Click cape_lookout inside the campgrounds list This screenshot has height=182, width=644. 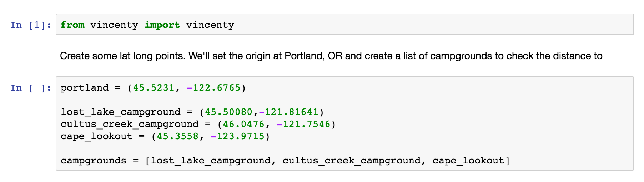[468, 161]
